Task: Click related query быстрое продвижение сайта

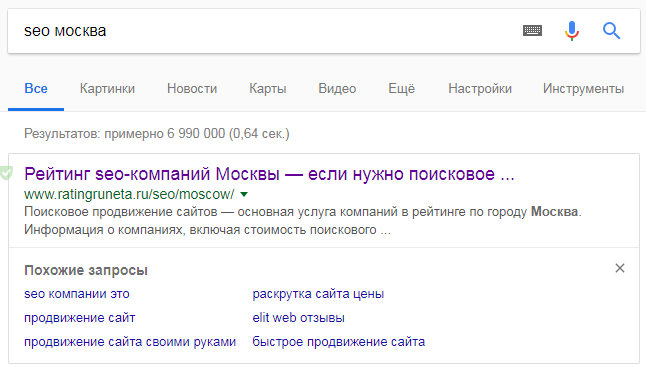Action: tap(339, 342)
